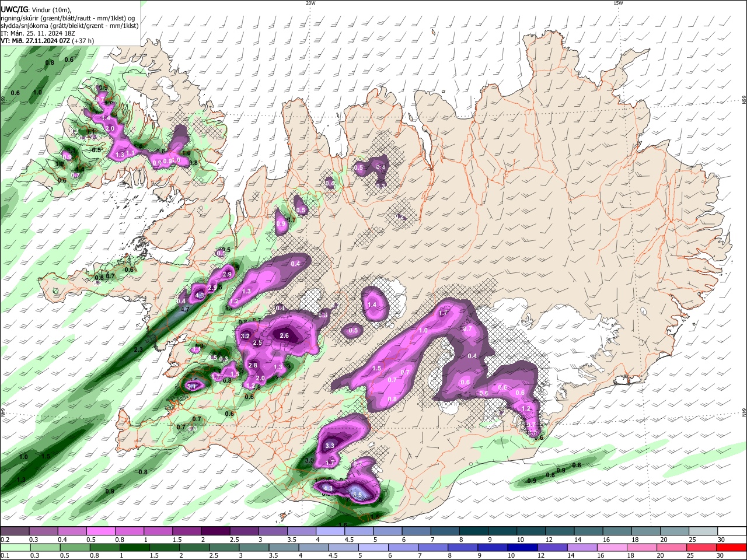Click snow legend swatch between 0.2 and 0.3
Viewport: 747px width, 560px height.
pos(15,532)
